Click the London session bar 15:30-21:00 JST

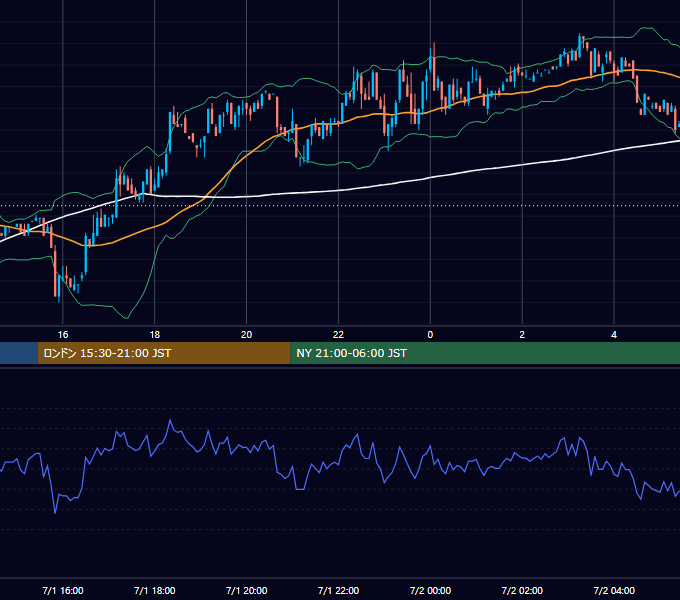[164, 353]
